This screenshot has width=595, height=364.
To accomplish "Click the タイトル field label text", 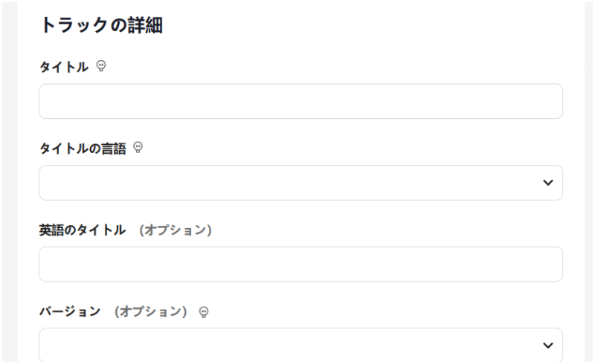I will click(x=63, y=67).
